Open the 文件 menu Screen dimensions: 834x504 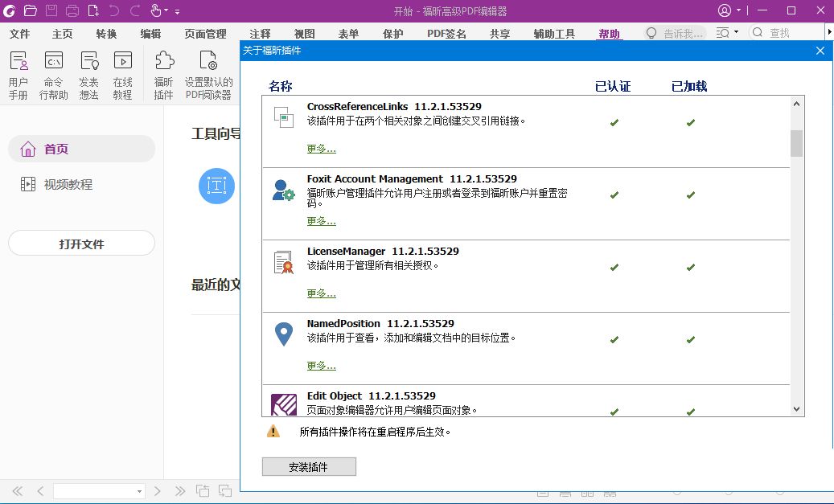tap(20, 34)
